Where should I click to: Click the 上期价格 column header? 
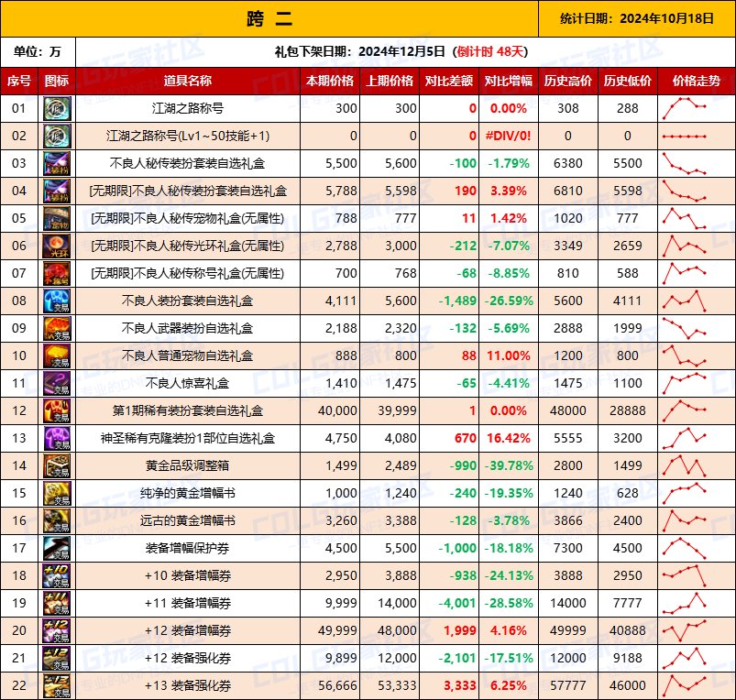[x=390, y=82]
